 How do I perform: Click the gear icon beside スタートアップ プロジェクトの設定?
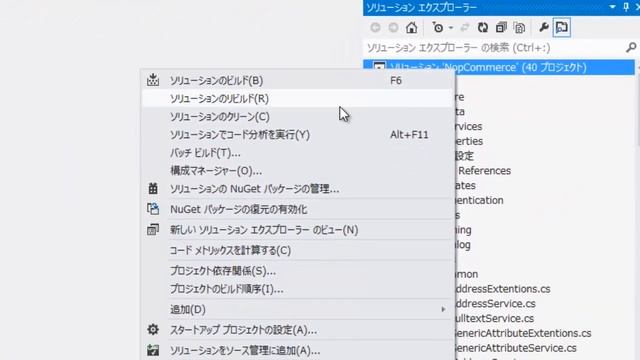153,329
